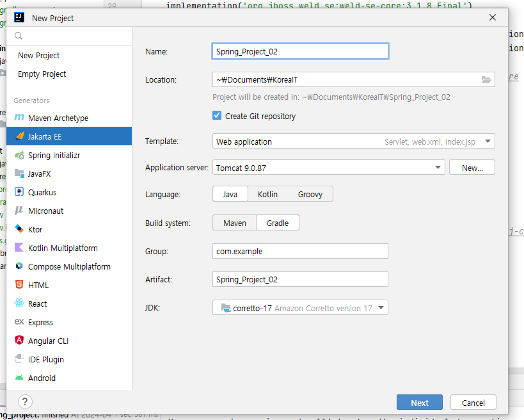Click the Kotlin Multiplatform K icon

[x=19, y=247]
